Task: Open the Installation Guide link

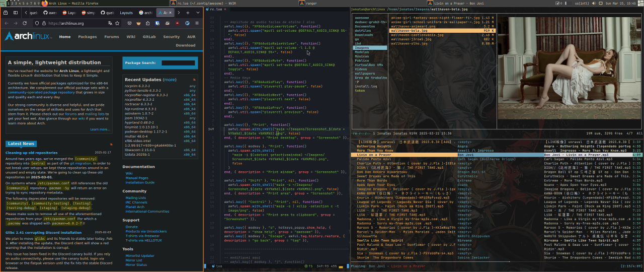Action: coord(140,182)
